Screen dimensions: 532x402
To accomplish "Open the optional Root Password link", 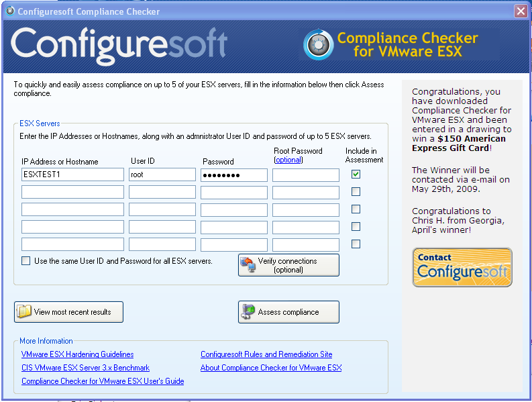I will pyautogui.click(x=288, y=160).
